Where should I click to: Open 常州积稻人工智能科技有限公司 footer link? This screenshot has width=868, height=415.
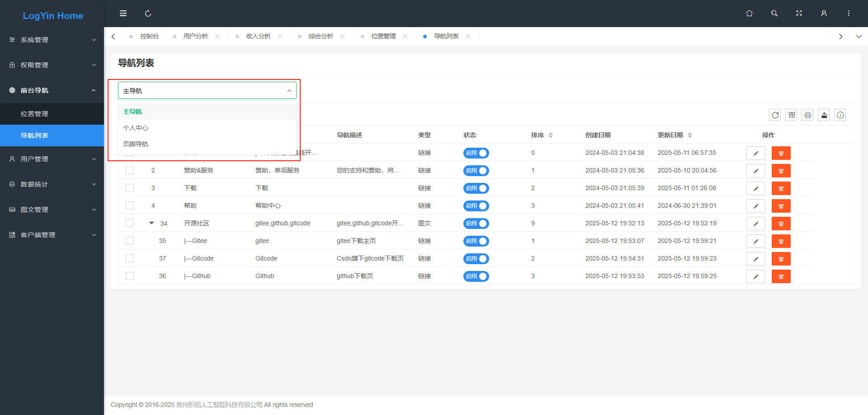click(219, 405)
